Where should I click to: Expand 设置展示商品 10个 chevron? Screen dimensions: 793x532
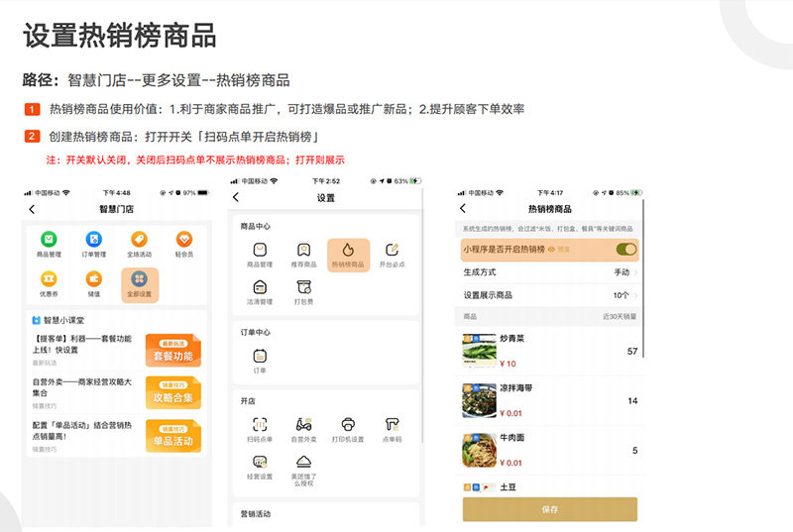(x=635, y=295)
